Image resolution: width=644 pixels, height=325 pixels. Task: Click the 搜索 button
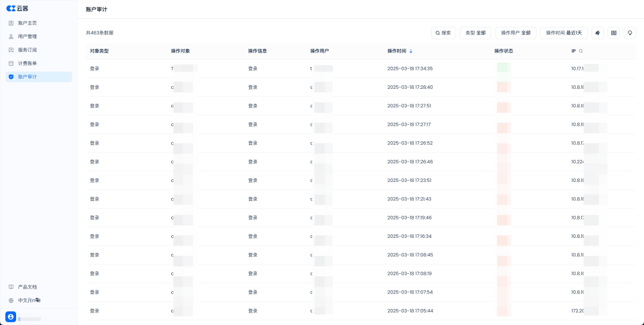(444, 33)
